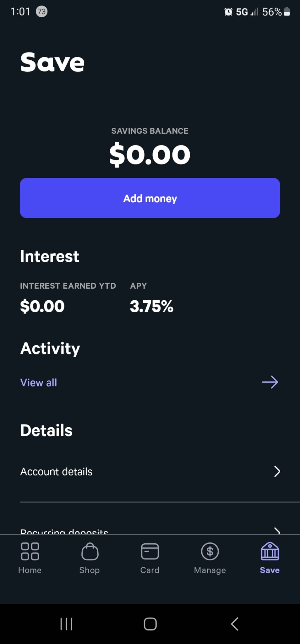Tap the Android back arrow icon
The height and width of the screenshot is (644, 300).
pyautogui.click(x=234, y=624)
